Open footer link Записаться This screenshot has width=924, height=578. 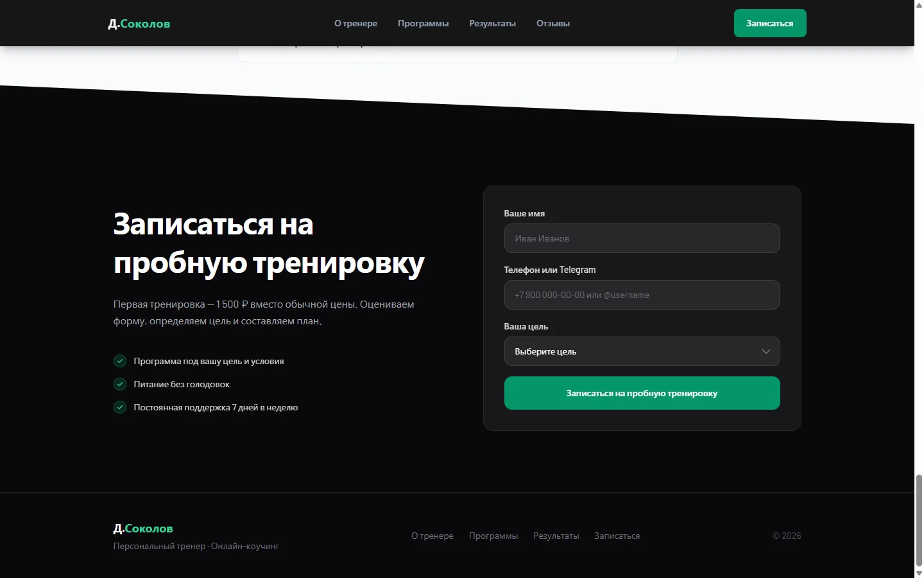[617, 536]
